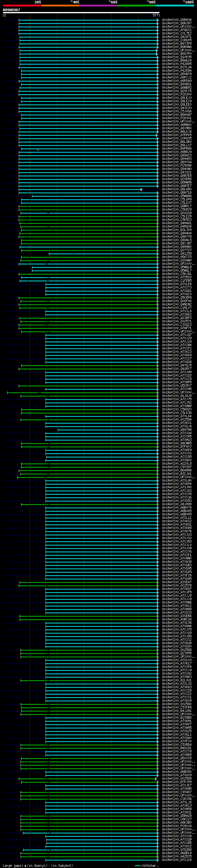Viewport: 197px width, 868px height.
Task: Open hit UniRef100_A7QGT2
Action: point(177,30)
